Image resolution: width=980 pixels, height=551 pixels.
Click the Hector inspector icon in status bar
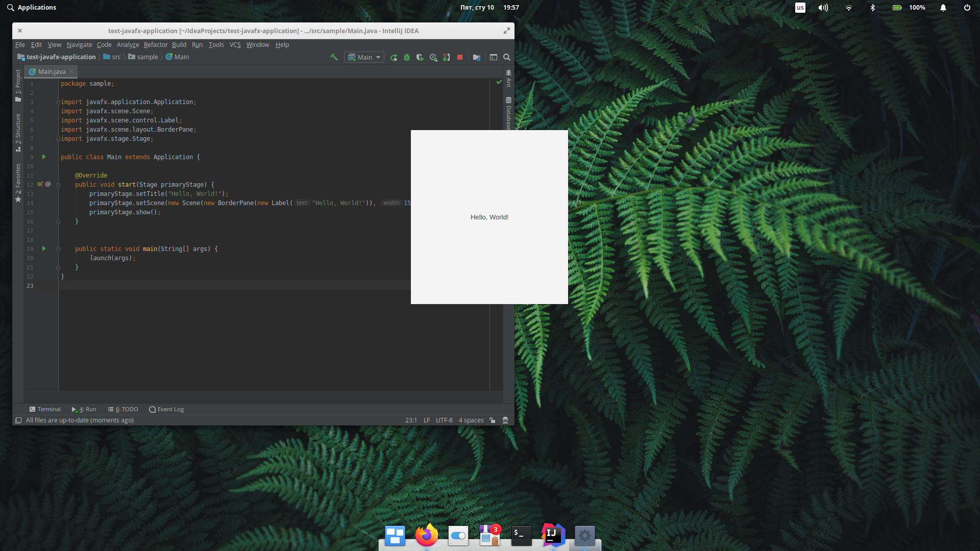[505, 420]
